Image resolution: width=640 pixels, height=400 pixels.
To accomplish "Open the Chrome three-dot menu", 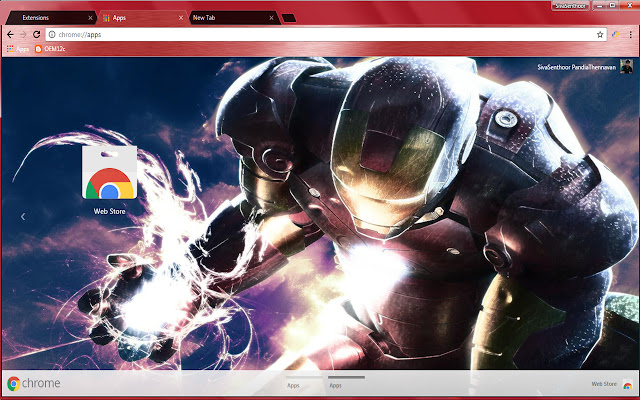I will (x=631, y=35).
